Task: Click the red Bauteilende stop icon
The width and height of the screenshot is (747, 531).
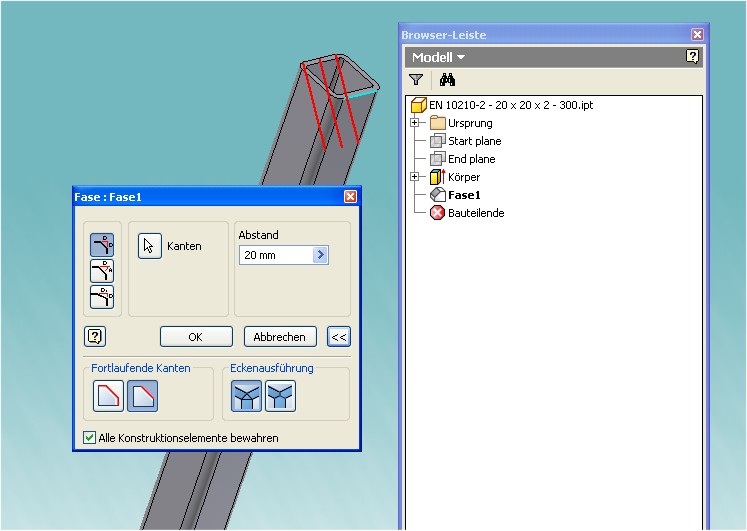Action: [x=437, y=213]
